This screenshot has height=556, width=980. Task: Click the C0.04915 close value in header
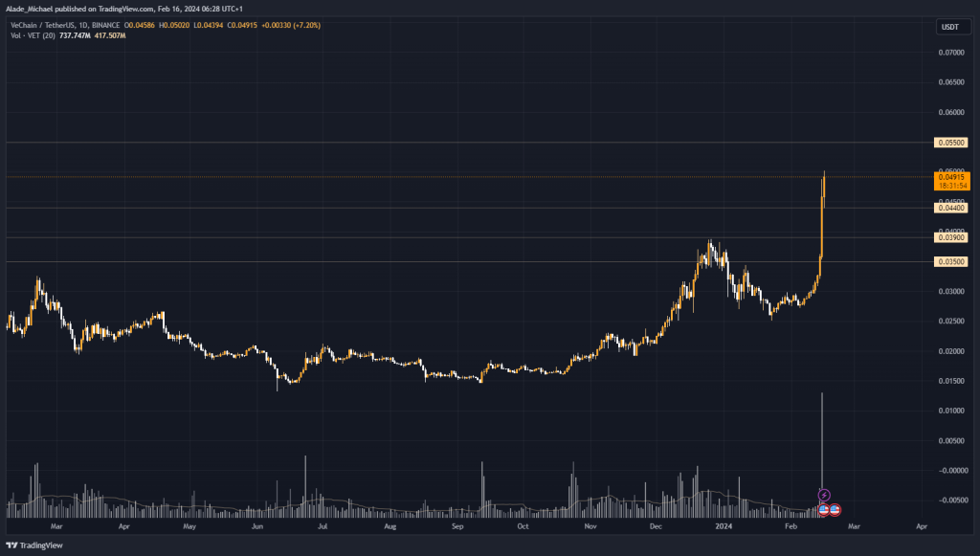pyautogui.click(x=242, y=26)
